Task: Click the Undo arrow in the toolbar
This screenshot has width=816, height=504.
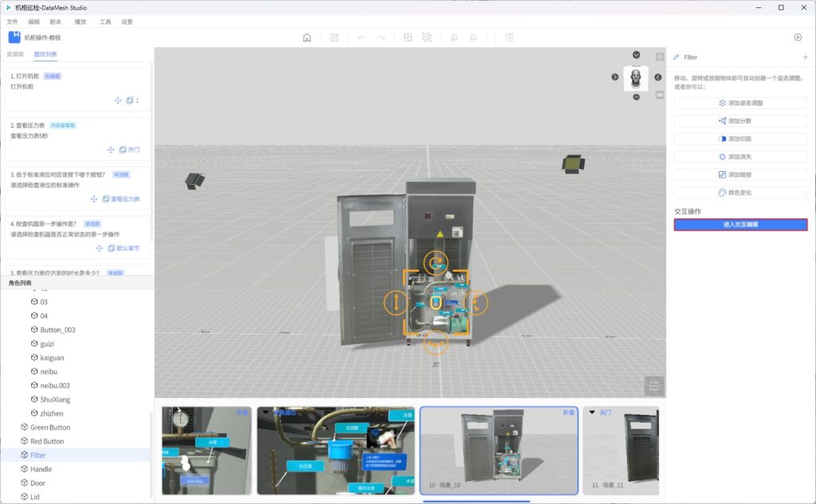Action: pos(362,37)
